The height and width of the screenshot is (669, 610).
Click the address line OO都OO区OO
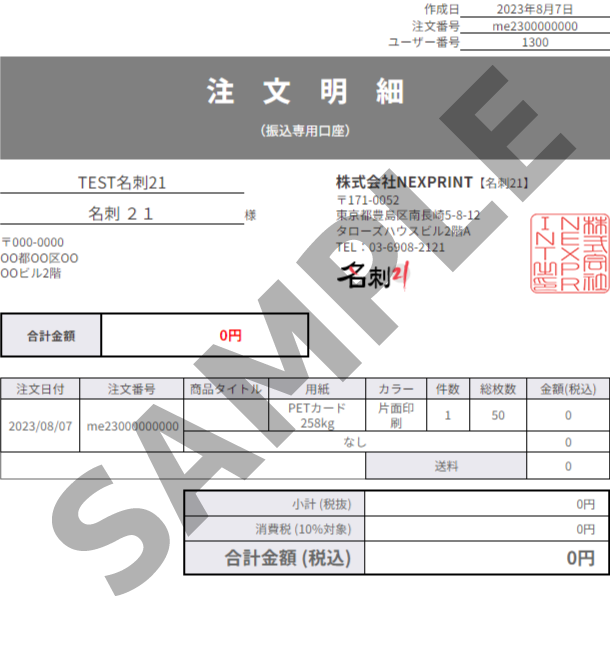click(39, 258)
